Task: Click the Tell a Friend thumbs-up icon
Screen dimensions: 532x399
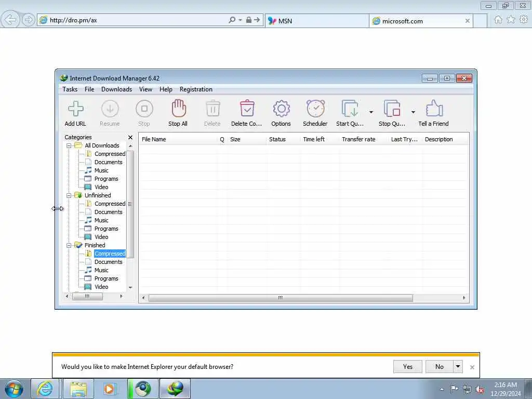Action: coord(434,108)
